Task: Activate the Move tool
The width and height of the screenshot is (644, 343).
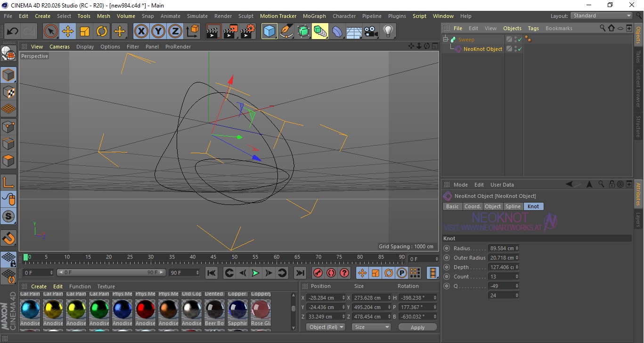Action: point(68,32)
